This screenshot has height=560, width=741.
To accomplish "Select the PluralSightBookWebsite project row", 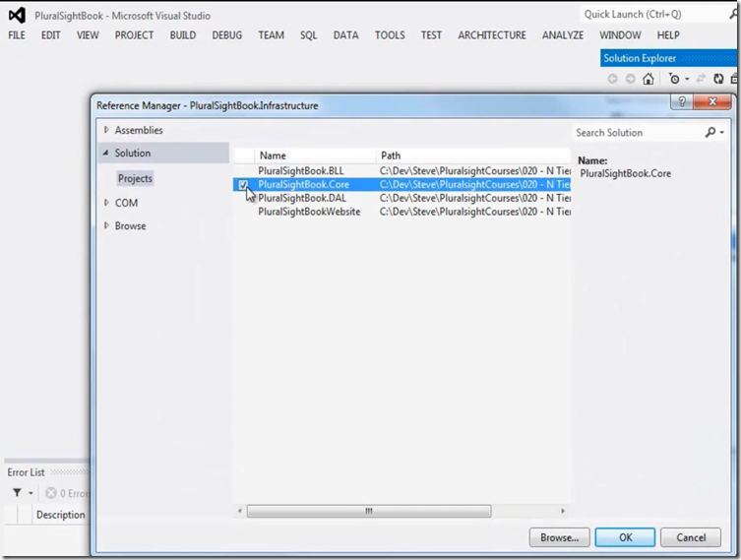I will (x=401, y=212).
